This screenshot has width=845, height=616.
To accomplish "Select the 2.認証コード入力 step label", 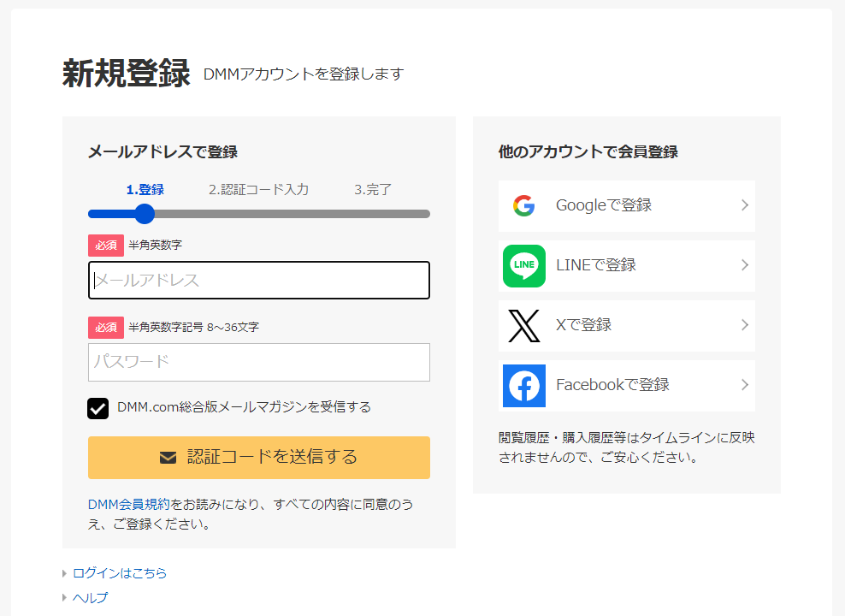I will 258,190.
